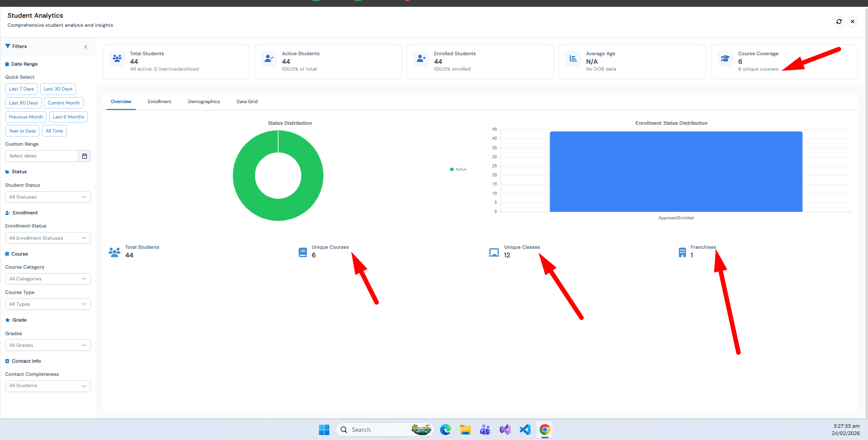Click the blue Approved/Enrolled bar

pyautogui.click(x=676, y=172)
